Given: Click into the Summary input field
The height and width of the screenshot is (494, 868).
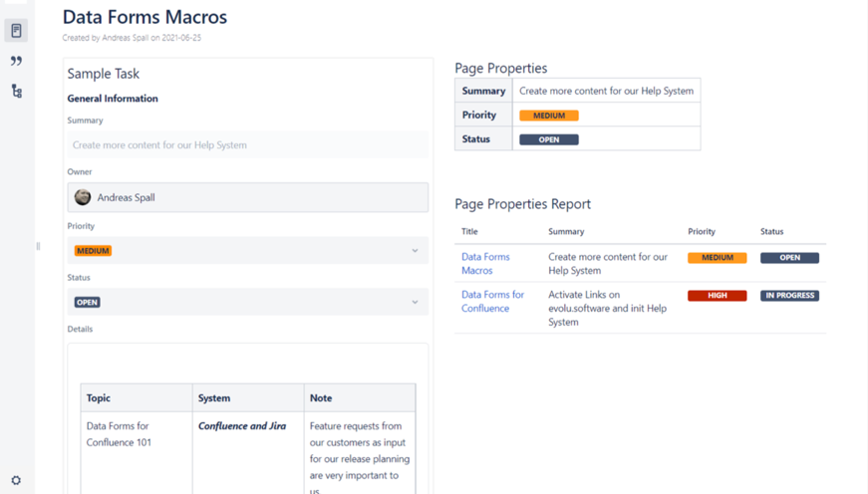Looking at the screenshot, I should [x=247, y=144].
